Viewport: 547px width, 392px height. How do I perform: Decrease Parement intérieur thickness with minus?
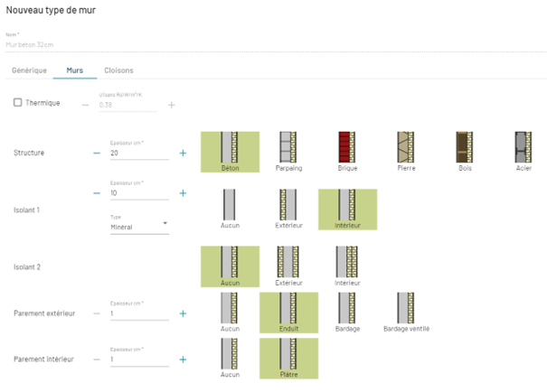[97, 359]
